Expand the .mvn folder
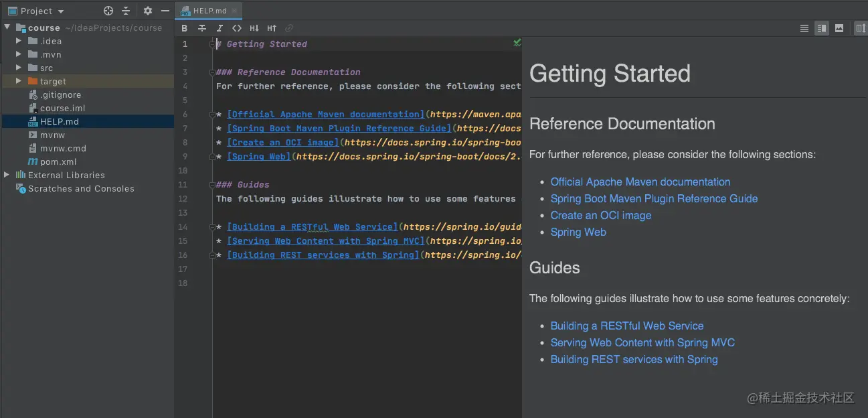868x418 pixels. [19, 54]
